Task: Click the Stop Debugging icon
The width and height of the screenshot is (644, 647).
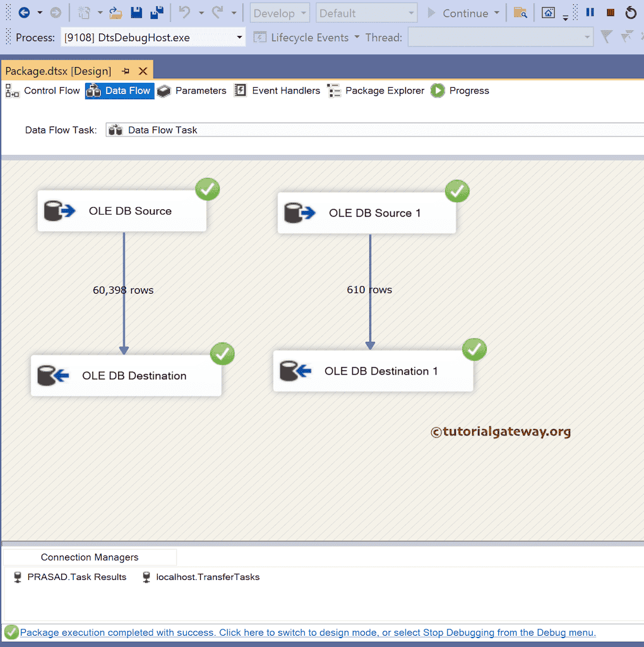Action: (609, 12)
